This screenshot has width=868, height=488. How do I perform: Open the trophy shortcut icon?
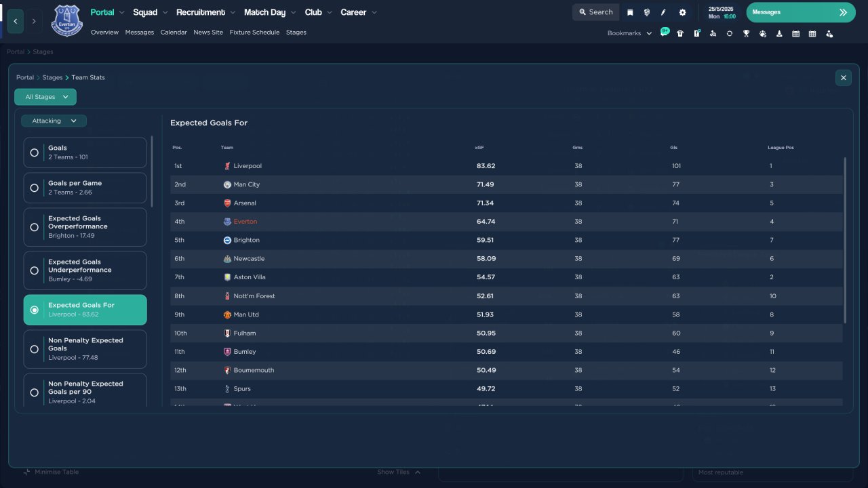pyautogui.click(x=746, y=33)
